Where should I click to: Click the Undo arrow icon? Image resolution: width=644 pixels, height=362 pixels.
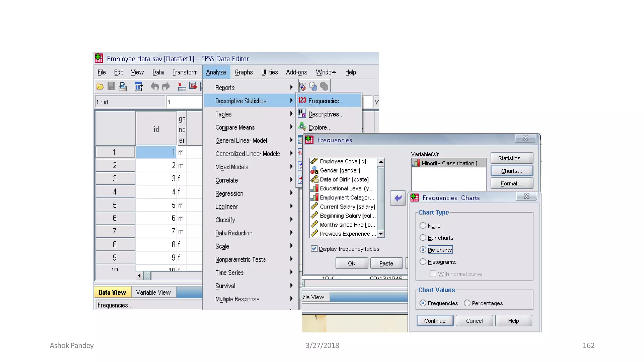pos(154,86)
